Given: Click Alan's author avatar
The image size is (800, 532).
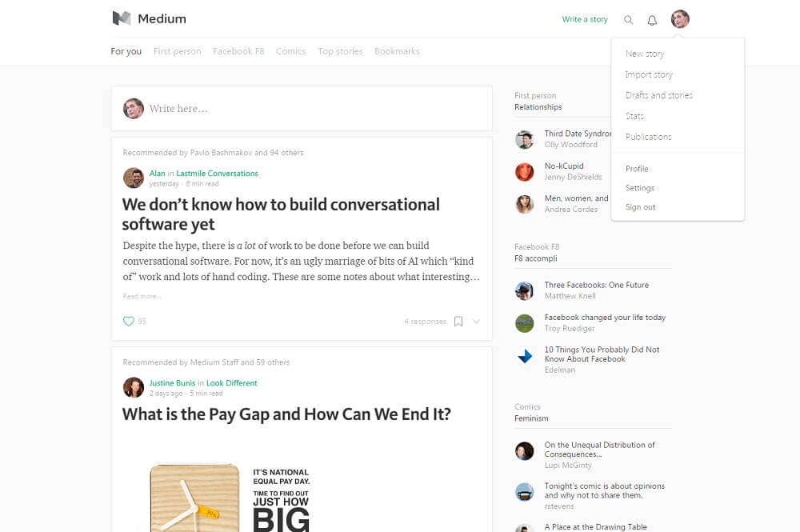Looking at the screenshot, I should pos(133,178).
